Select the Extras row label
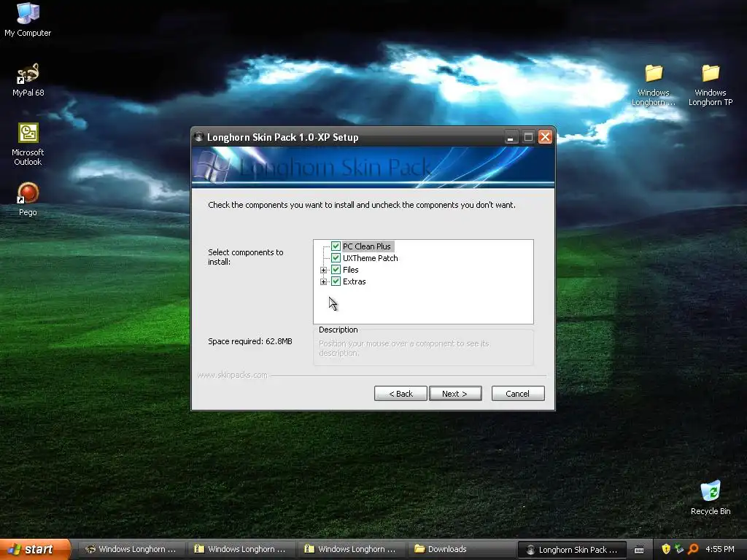The width and height of the screenshot is (747, 560). pos(355,281)
